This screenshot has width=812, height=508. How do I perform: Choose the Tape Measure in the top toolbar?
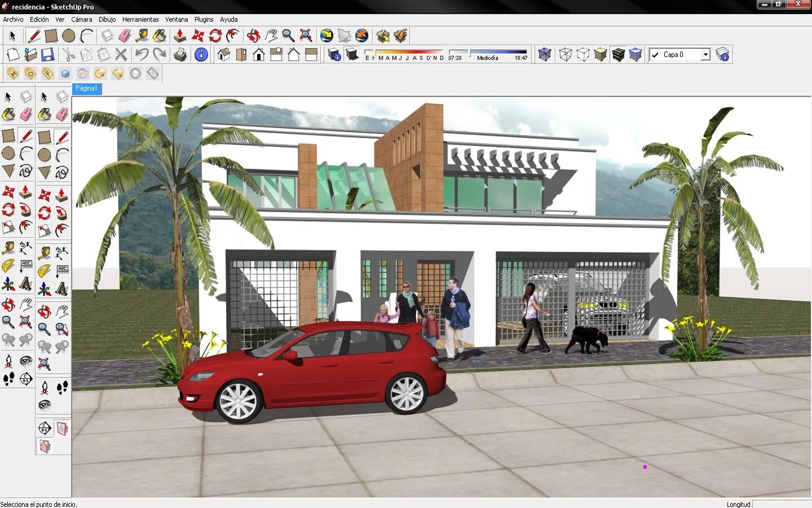(x=142, y=36)
